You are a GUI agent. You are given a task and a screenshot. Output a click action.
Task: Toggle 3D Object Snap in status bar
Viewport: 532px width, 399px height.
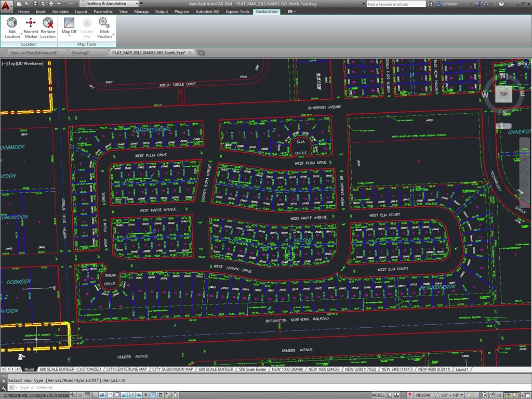click(117, 395)
